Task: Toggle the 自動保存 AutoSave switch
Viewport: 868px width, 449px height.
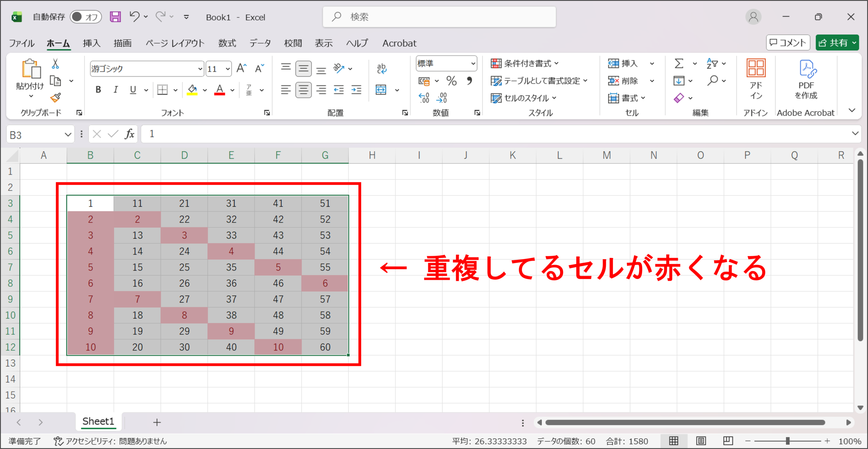Action: (85, 17)
